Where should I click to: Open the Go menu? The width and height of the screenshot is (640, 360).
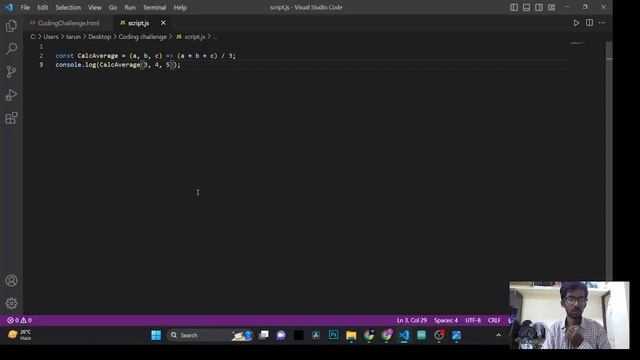(x=113, y=7)
